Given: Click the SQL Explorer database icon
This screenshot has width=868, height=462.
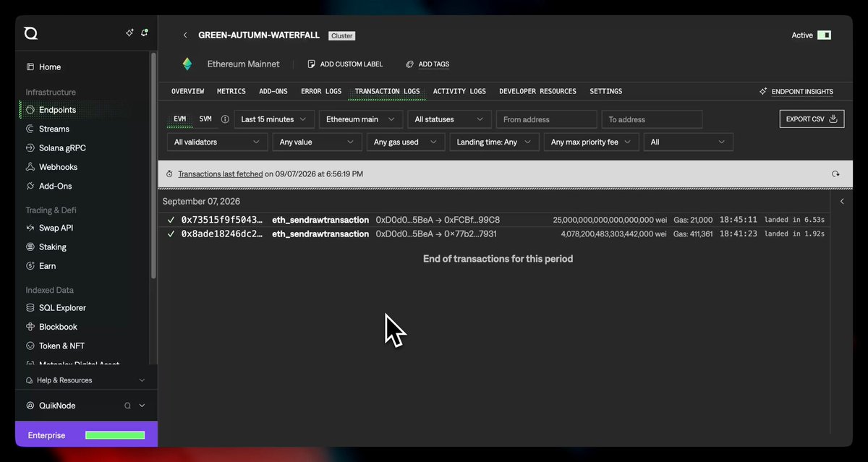Looking at the screenshot, I should coord(30,308).
